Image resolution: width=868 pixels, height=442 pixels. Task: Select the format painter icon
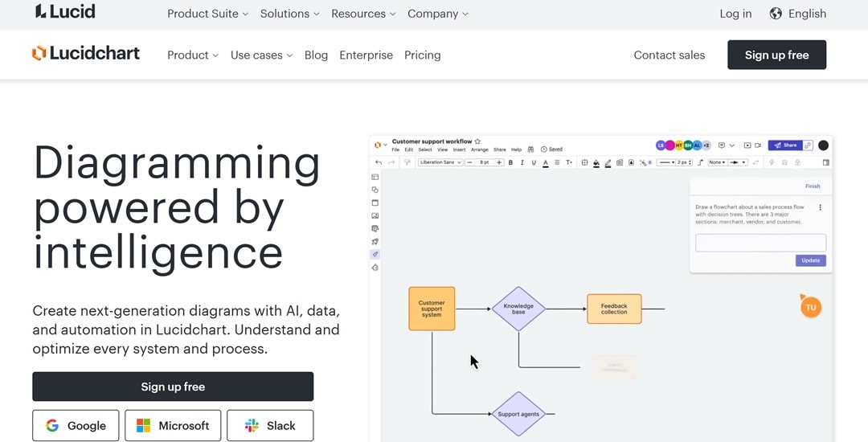pos(407,162)
